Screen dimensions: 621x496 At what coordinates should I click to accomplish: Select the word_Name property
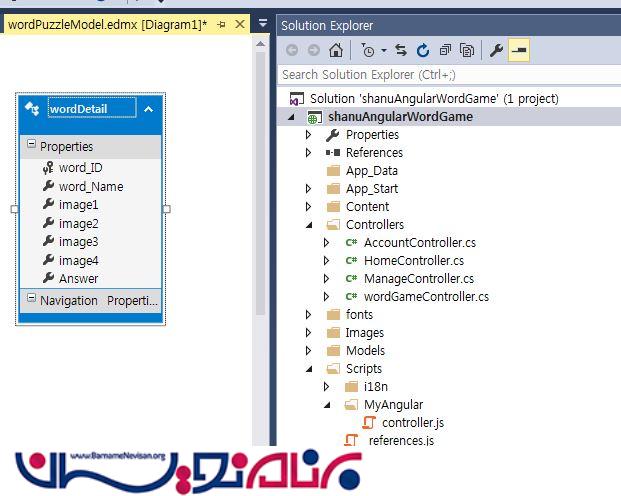pyautogui.click(x=91, y=187)
